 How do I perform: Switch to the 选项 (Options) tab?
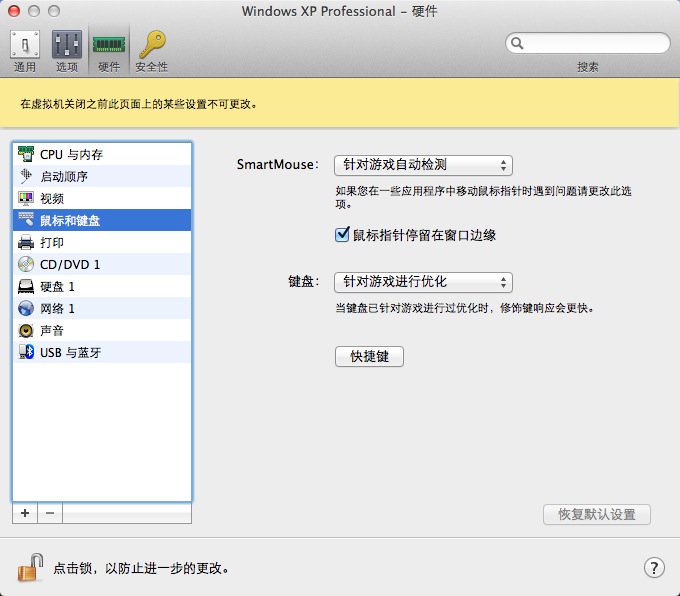66,50
